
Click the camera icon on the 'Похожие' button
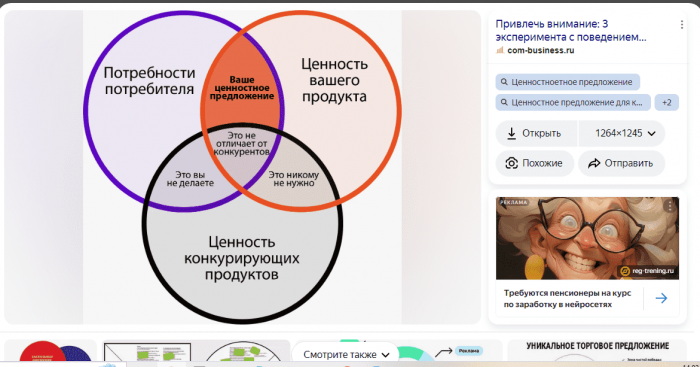pyautogui.click(x=512, y=163)
